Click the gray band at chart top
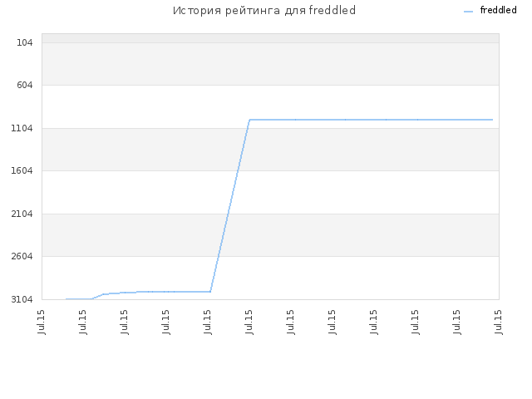This screenshot has height=399, width=532. pos(270,38)
